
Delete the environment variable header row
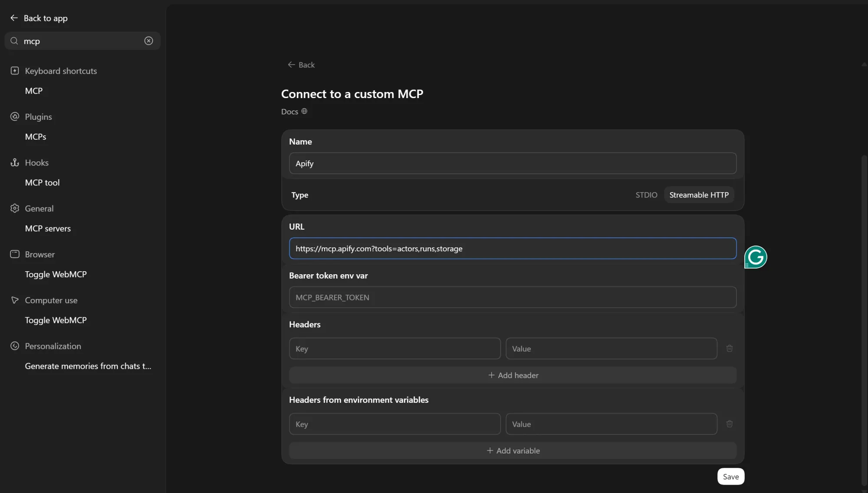pyautogui.click(x=730, y=424)
